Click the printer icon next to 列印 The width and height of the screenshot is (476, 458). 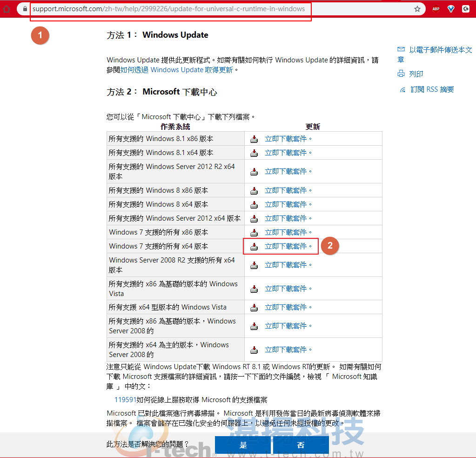pos(401,74)
